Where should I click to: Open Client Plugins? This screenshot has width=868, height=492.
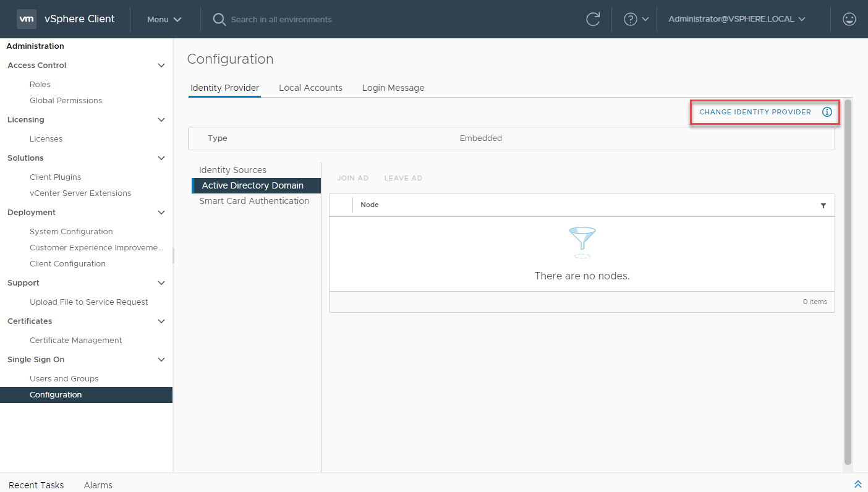pos(55,177)
